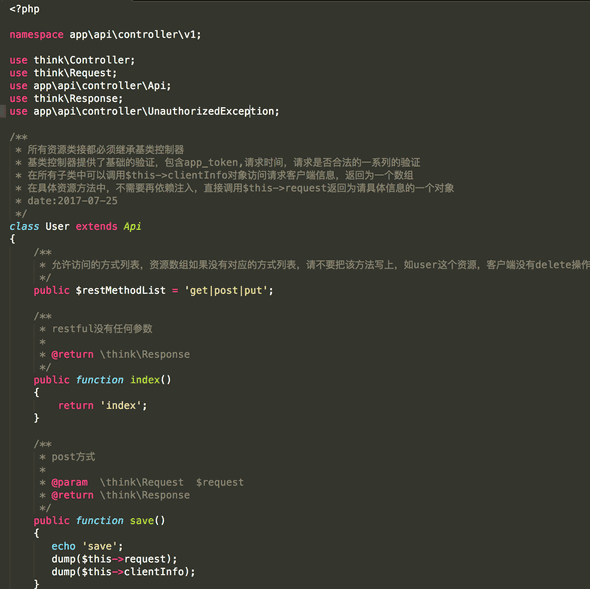590x589 pixels.
Task: Click the class name 'User'
Action: click(x=57, y=227)
